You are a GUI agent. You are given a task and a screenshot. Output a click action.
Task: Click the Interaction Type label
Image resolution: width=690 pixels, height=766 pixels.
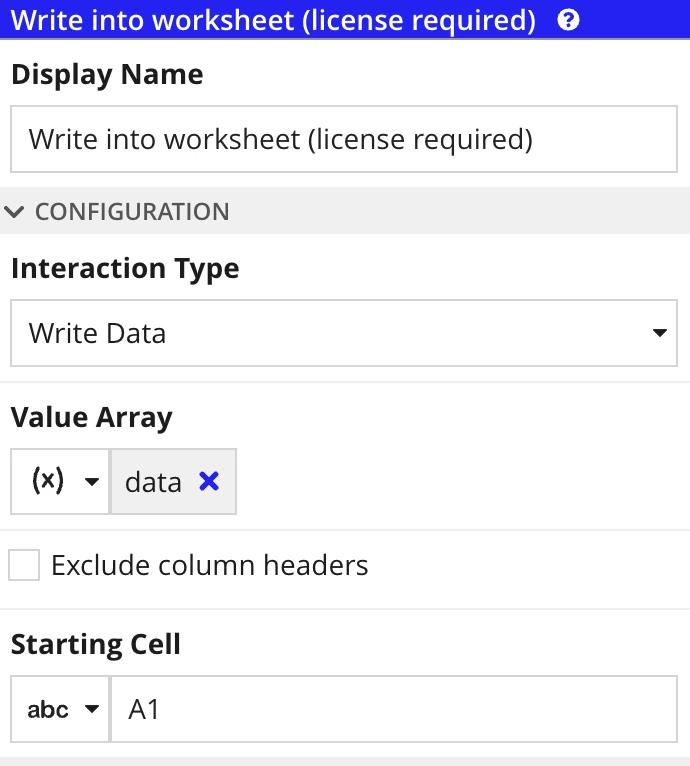coord(125,269)
